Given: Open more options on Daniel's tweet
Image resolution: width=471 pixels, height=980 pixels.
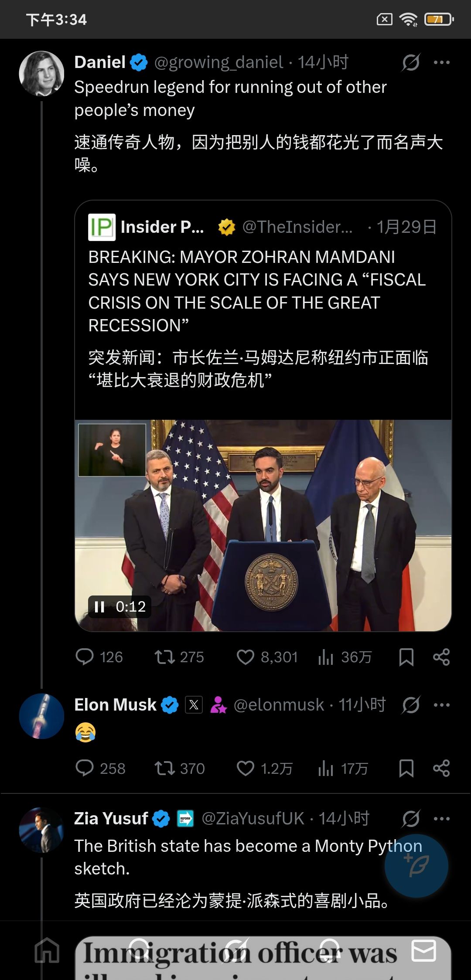Looking at the screenshot, I should [441, 62].
